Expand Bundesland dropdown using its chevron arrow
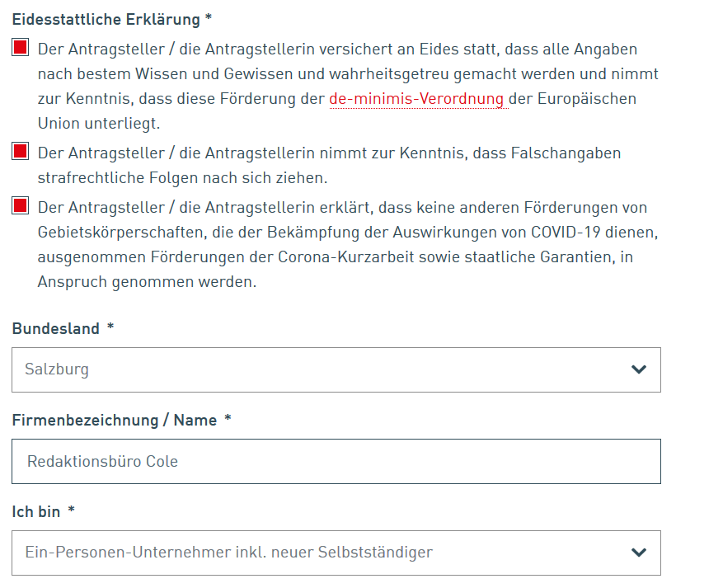 tap(638, 369)
